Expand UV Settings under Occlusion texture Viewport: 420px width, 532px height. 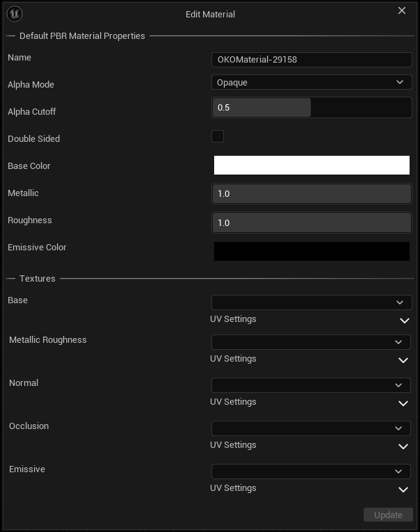403,446
